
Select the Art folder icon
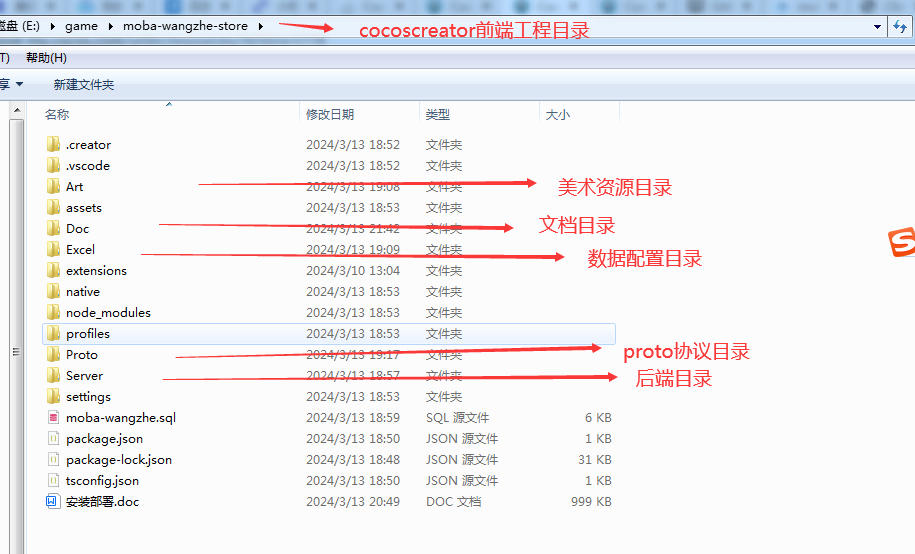tap(54, 187)
